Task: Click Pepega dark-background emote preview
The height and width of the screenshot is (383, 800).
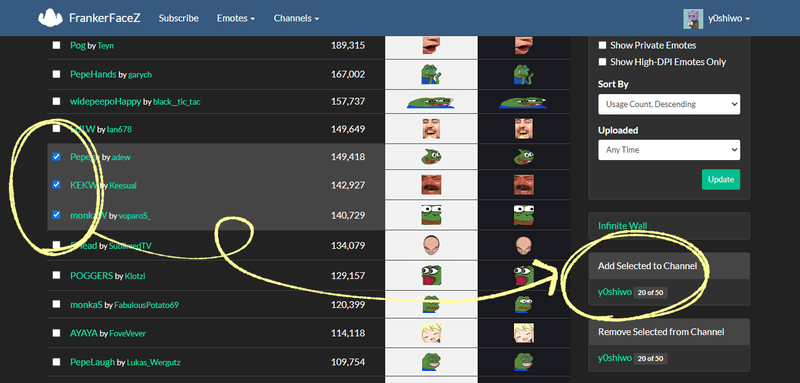Action: 523,157
